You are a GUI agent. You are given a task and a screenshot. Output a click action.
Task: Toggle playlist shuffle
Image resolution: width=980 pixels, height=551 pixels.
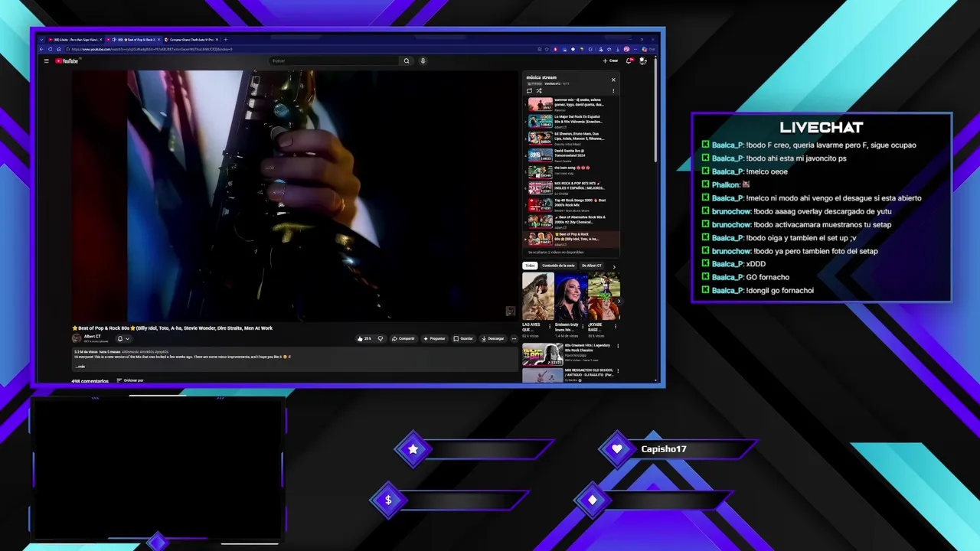coord(539,90)
